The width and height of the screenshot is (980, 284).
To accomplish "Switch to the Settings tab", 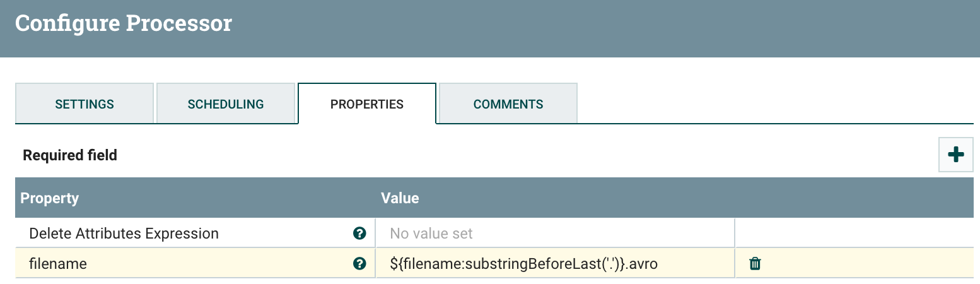I will coord(85,104).
